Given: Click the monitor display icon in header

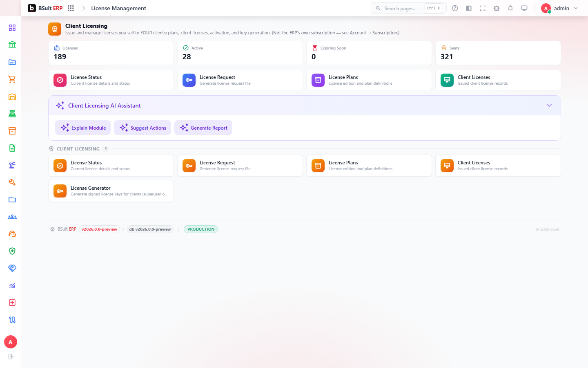Looking at the screenshot, I should coord(524,8).
